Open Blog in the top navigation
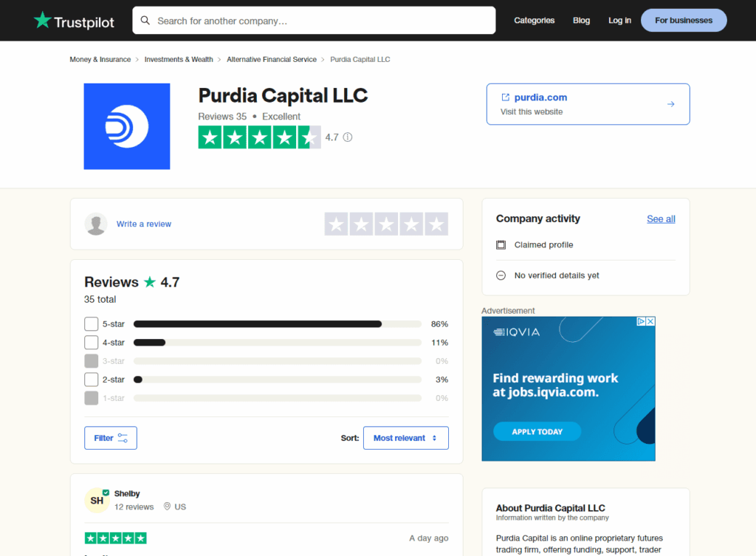The height and width of the screenshot is (556, 756). [x=582, y=20]
